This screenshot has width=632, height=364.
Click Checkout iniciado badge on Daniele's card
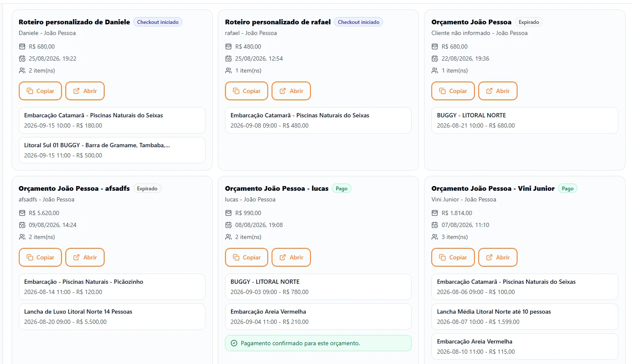click(x=158, y=22)
